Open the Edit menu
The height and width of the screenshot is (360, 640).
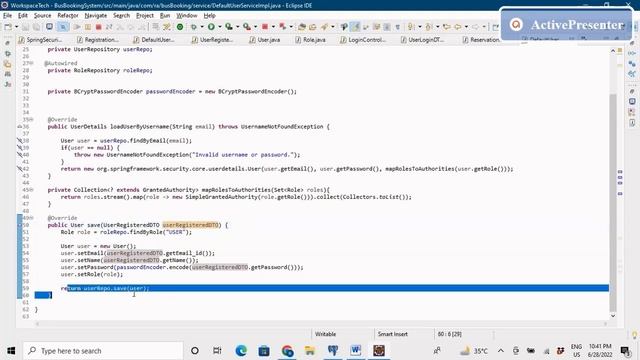coord(23,16)
